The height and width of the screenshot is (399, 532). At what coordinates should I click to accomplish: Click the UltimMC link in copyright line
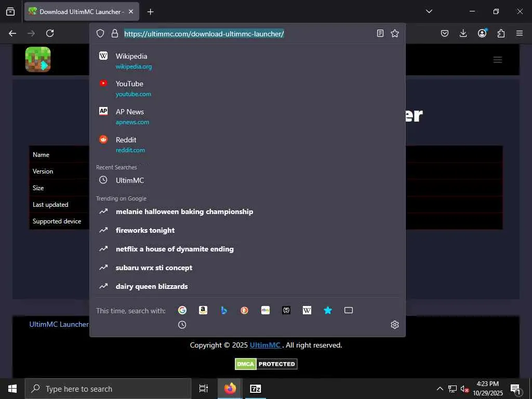pyautogui.click(x=265, y=345)
